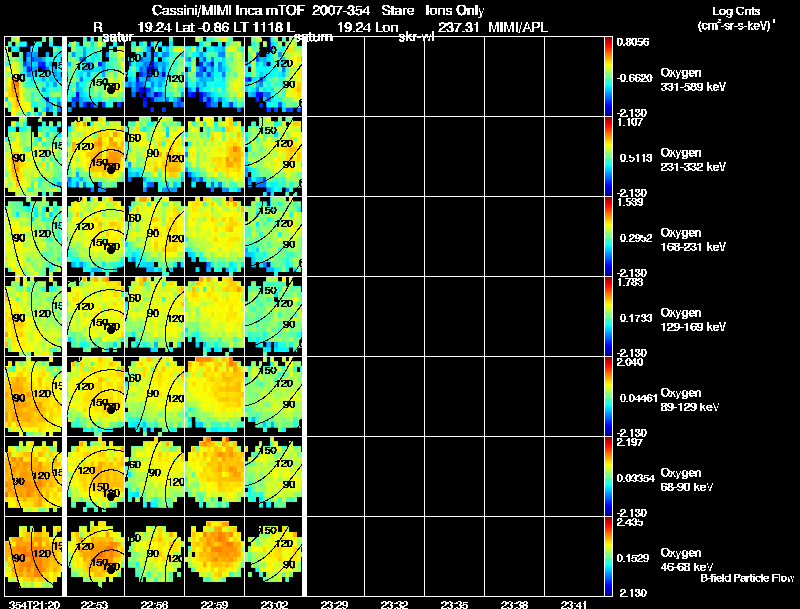Click the color bar beside Oxygen 129-169 keV
Screen dimensions: 800x609
608,316
